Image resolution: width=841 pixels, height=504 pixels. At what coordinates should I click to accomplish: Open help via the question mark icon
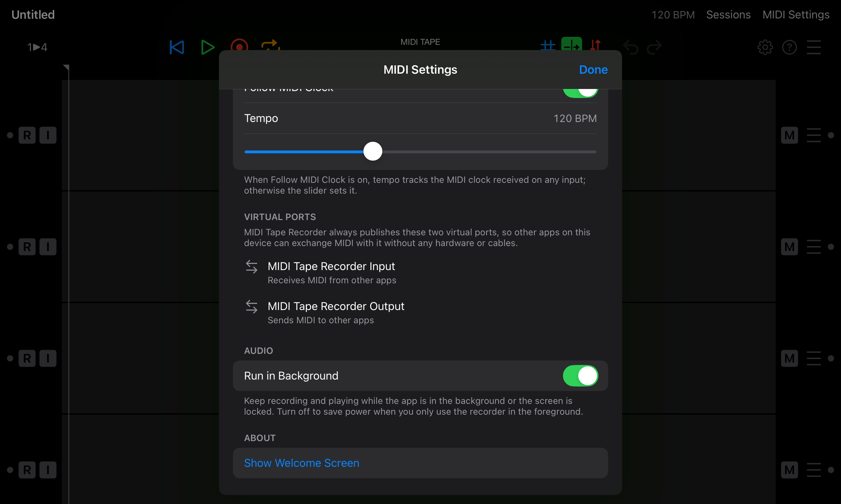pos(790,47)
